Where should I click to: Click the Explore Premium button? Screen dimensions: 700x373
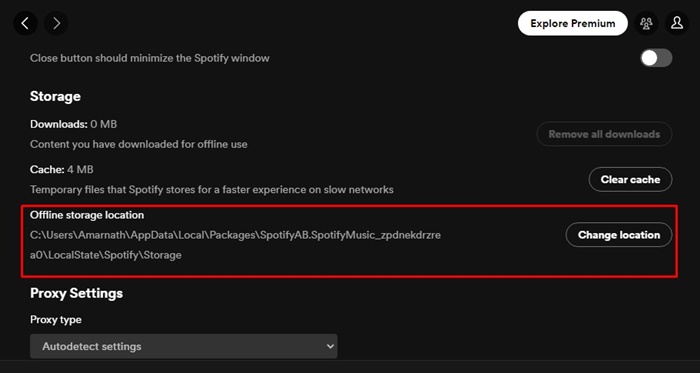573,23
